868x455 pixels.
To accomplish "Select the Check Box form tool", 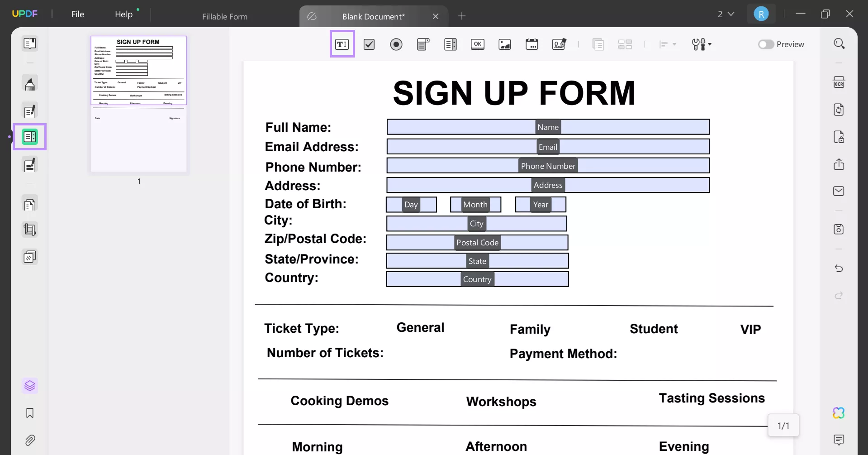I will pyautogui.click(x=369, y=44).
